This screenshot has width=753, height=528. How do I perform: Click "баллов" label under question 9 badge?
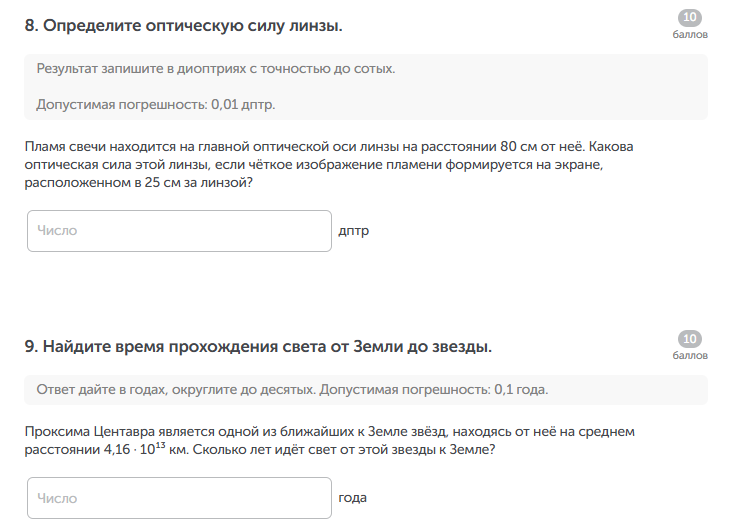pyautogui.click(x=690, y=355)
